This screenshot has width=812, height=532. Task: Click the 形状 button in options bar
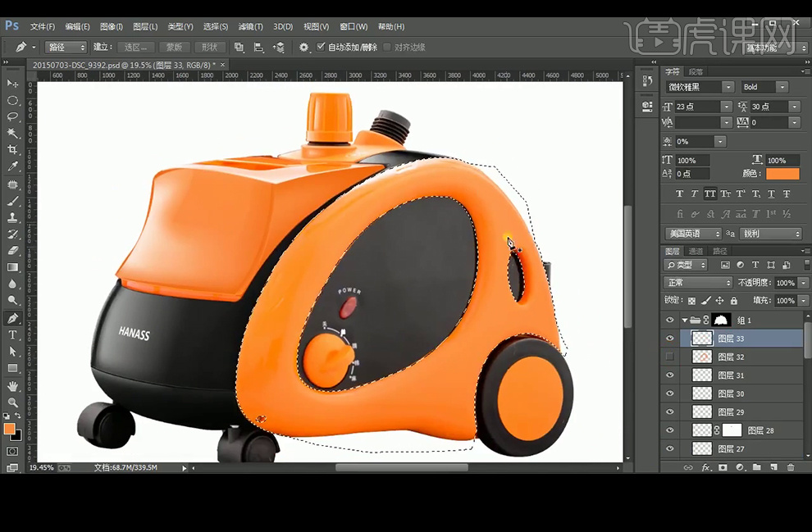click(210, 48)
